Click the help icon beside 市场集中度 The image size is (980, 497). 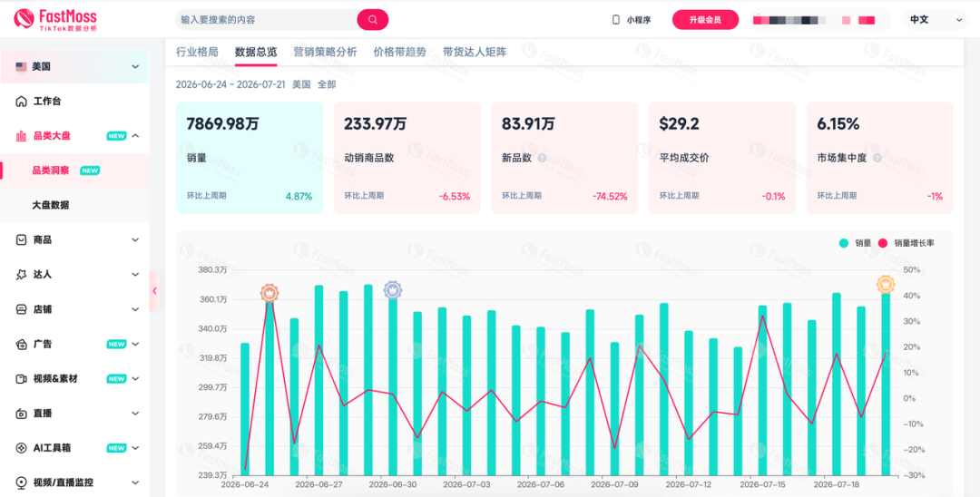point(877,158)
